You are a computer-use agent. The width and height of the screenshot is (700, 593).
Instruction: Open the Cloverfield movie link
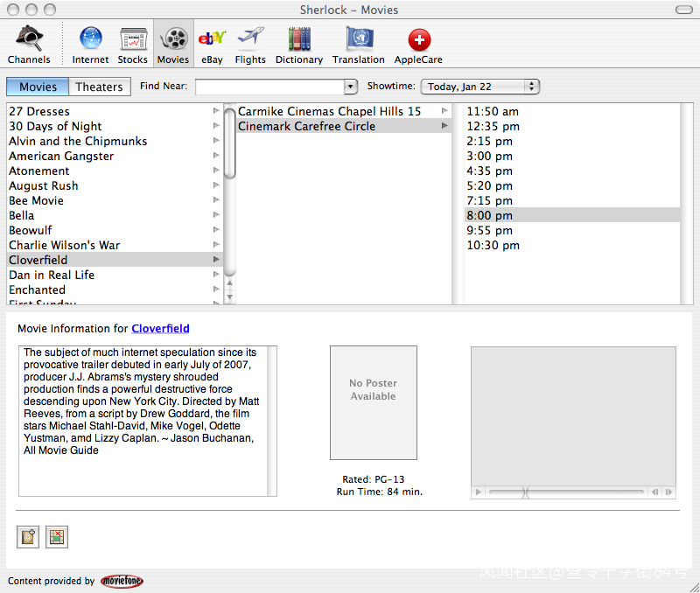tap(160, 329)
